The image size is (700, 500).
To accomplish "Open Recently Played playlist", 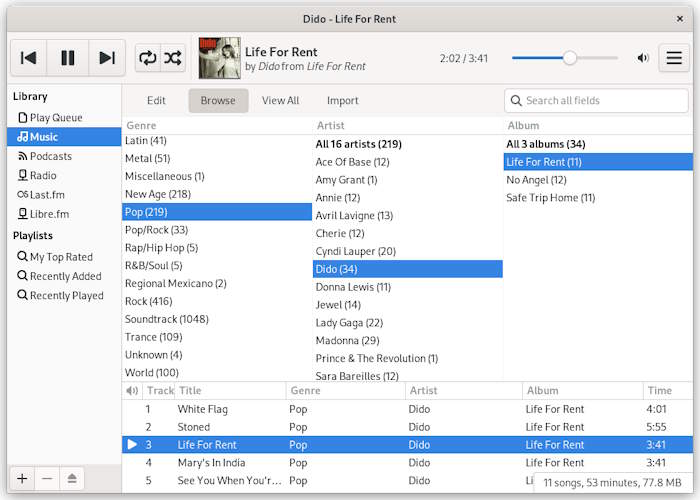I will coord(64,296).
